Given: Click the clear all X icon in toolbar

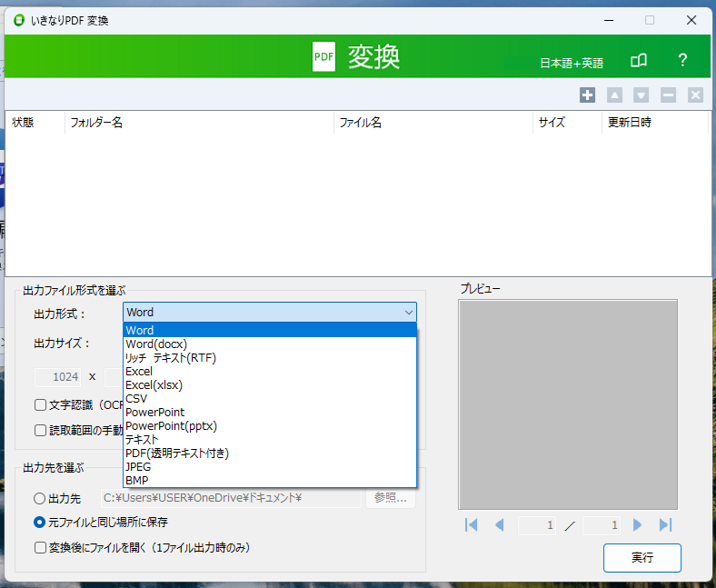Looking at the screenshot, I should click(x=695, y=95).
